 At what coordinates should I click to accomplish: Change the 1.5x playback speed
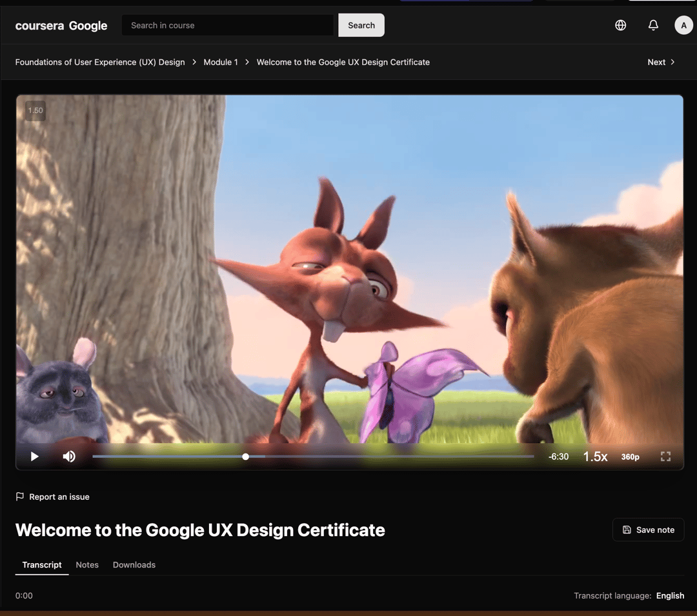pos(595,457)
